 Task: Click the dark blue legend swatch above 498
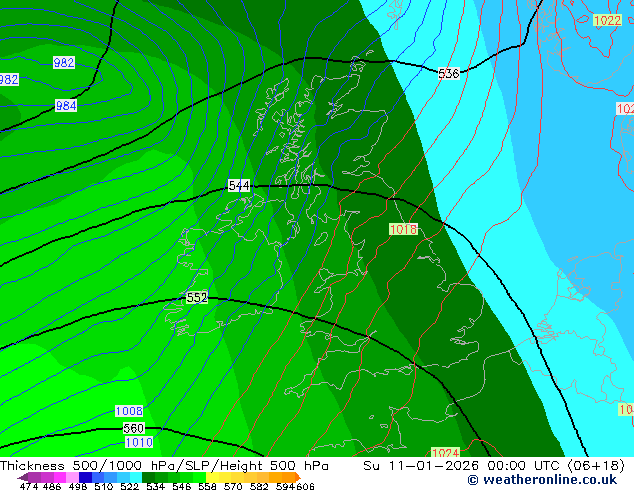pyautogui.click(x=85, y=477)
